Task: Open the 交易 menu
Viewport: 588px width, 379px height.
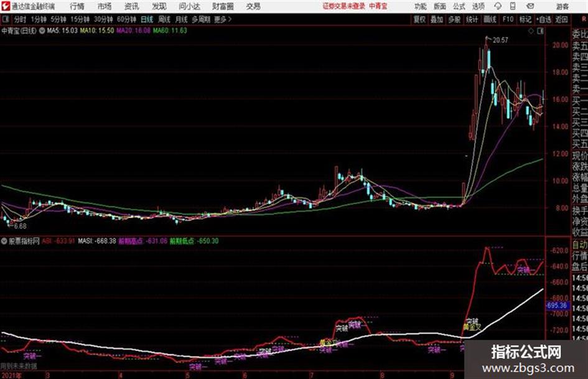Action: coord(253,6)
